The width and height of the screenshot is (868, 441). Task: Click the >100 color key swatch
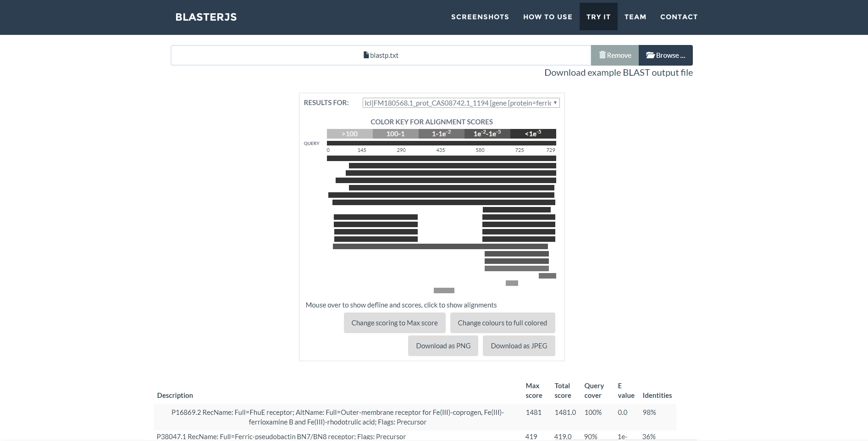[x=349, y=134]
